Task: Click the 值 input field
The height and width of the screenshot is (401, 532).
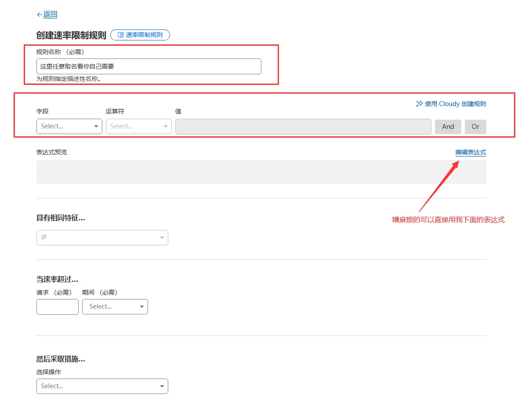Action: pos(303,126)
